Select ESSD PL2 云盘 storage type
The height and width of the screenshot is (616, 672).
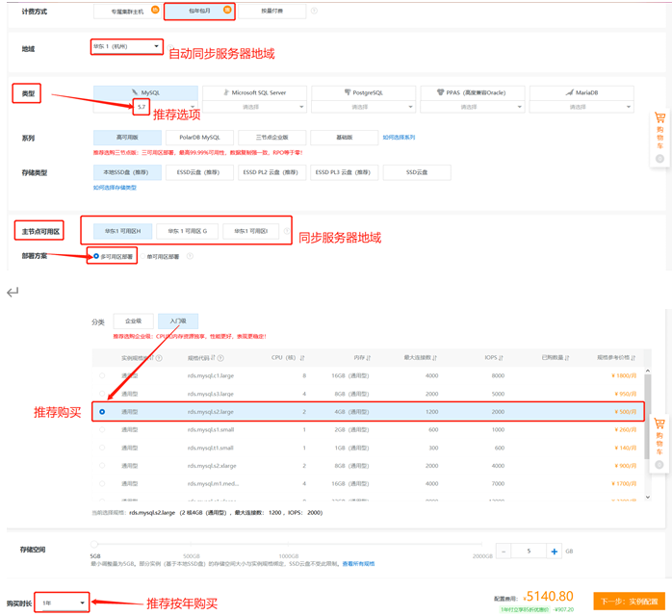point(272,172)
